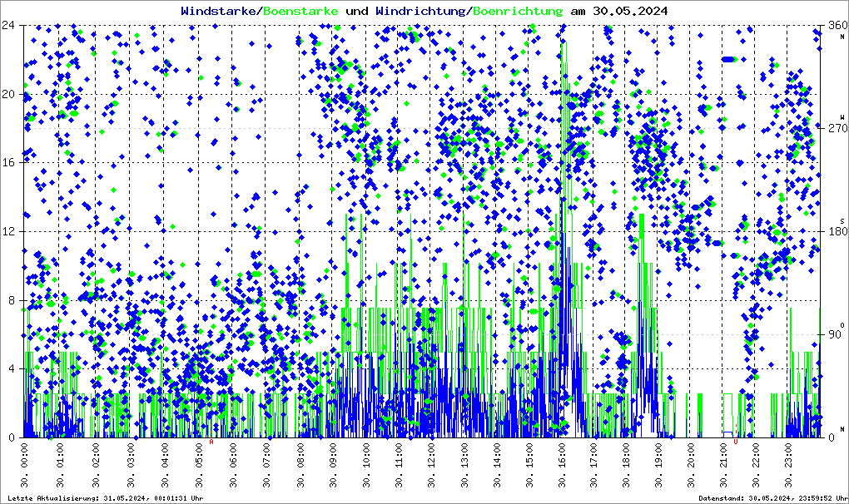This screenshot has height=504, width=849.
Task: Pick the "05:00" time axis label
Action: (x=199, y=465)
